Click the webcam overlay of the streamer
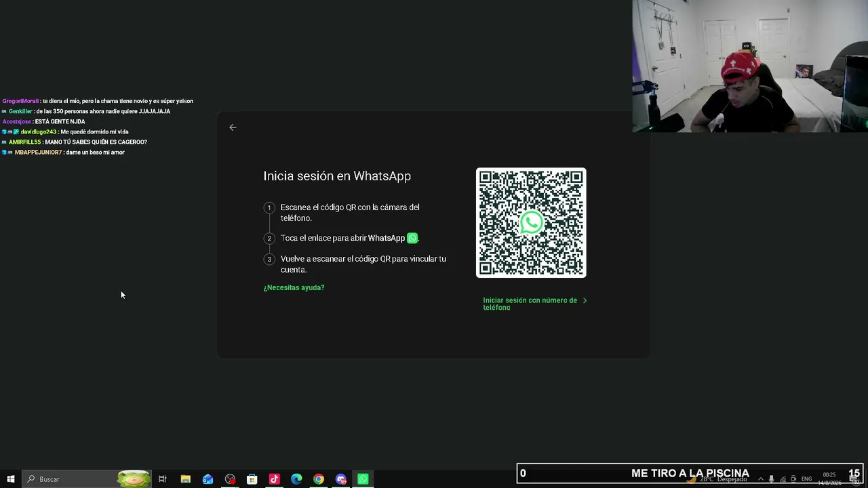 point(750,66)
